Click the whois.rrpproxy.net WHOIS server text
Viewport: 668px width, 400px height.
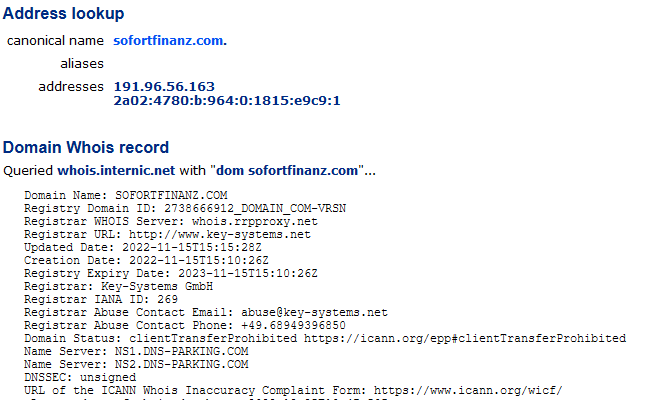(255, 222)
